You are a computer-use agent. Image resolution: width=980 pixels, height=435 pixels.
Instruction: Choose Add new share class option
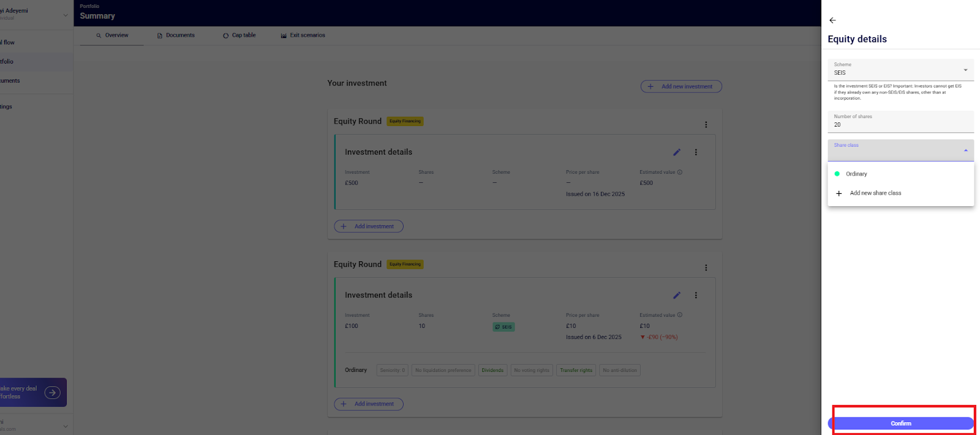pos(875,193)
